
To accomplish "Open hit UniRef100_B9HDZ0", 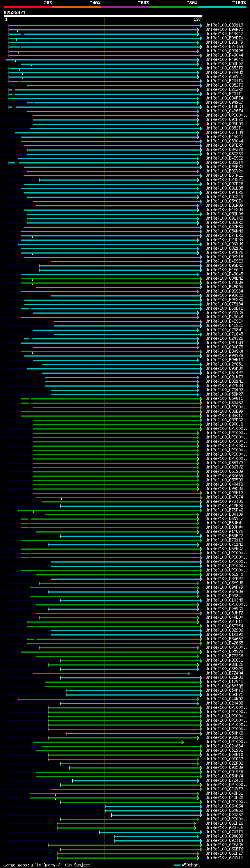I will pyautogui.click(x=224, y=38).
